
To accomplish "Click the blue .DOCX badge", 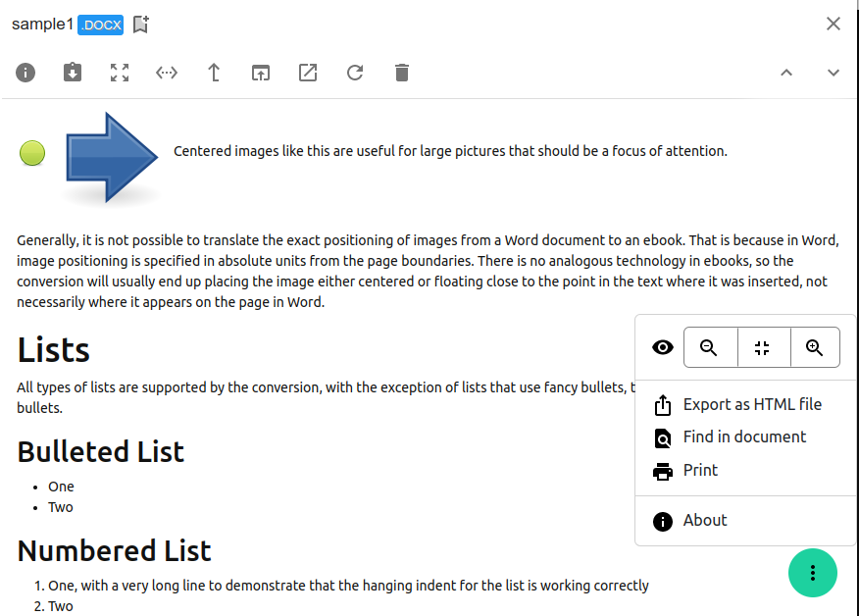I will click(x=100, y=25).
